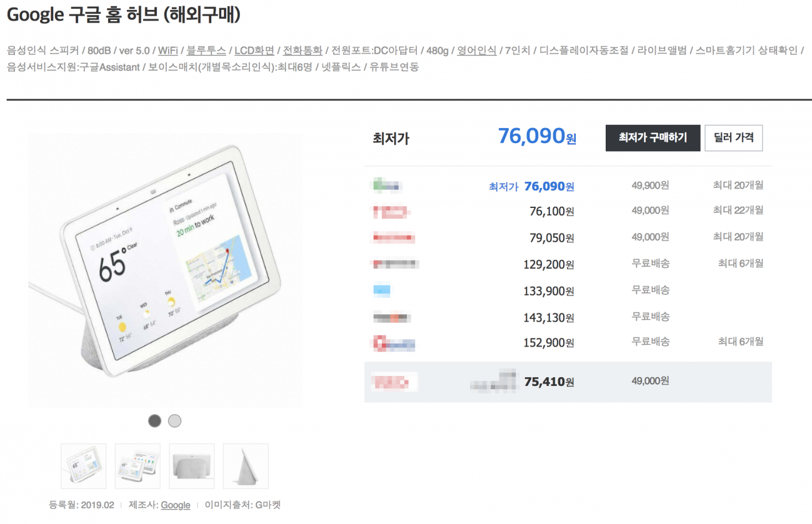Click the 49,900원 shipping fee text
Screen dimensions: 812x524
[650, 185]
